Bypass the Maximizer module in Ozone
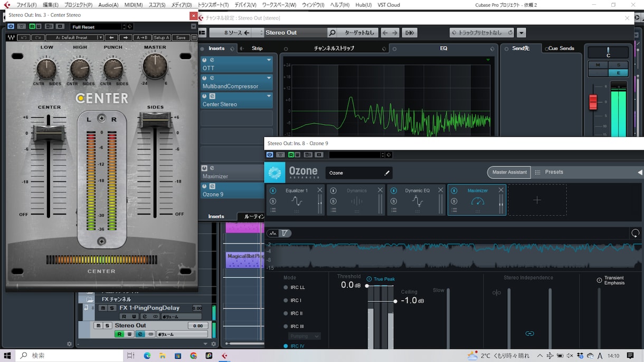This screenshot has height=362, width=644. (x=454, y=190)
